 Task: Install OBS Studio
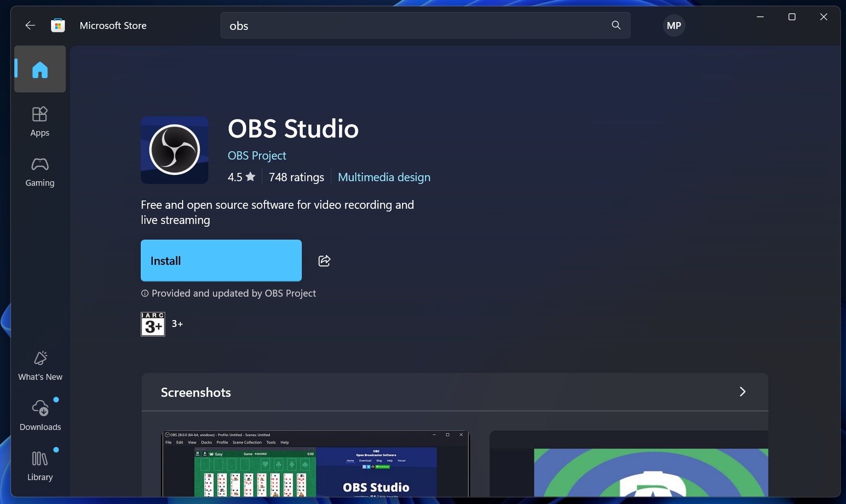(x=221, y=260)
